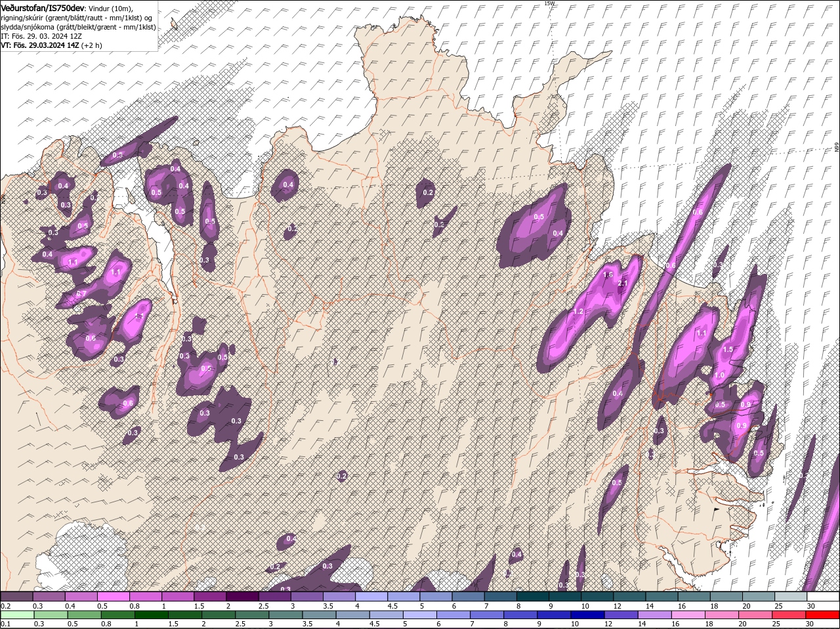Viewport: 840px width, 629px height.
Task: Click the valid time line 'VT: Fös. 29.03.2024 14Z'
Action: 40,45
